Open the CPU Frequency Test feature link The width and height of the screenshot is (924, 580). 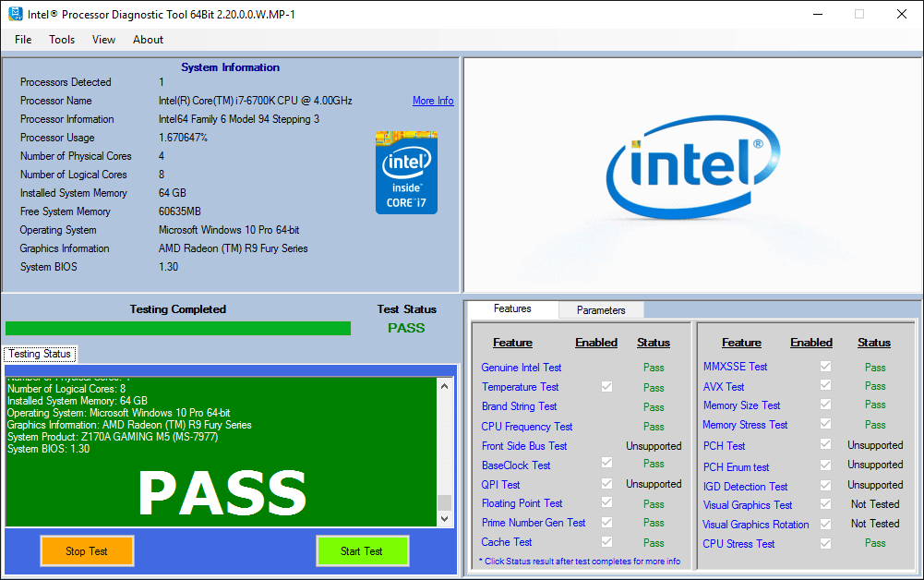tap(527, 426)
